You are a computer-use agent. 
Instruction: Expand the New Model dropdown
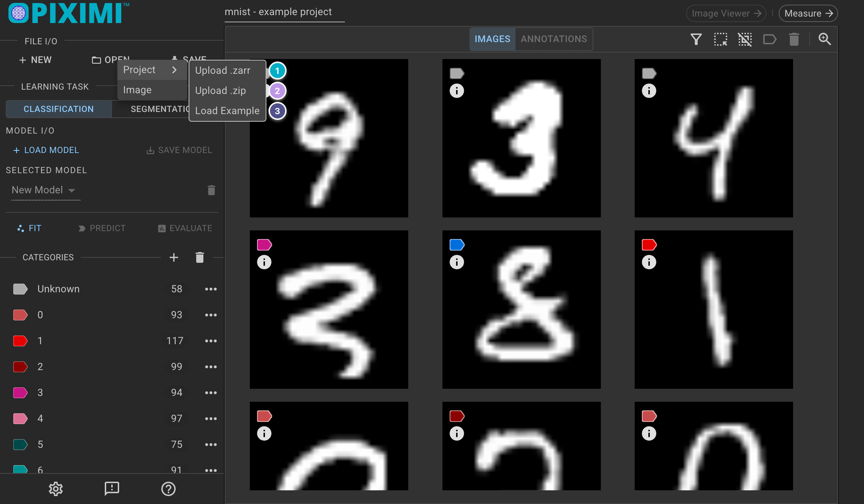(x=46, y=190)
